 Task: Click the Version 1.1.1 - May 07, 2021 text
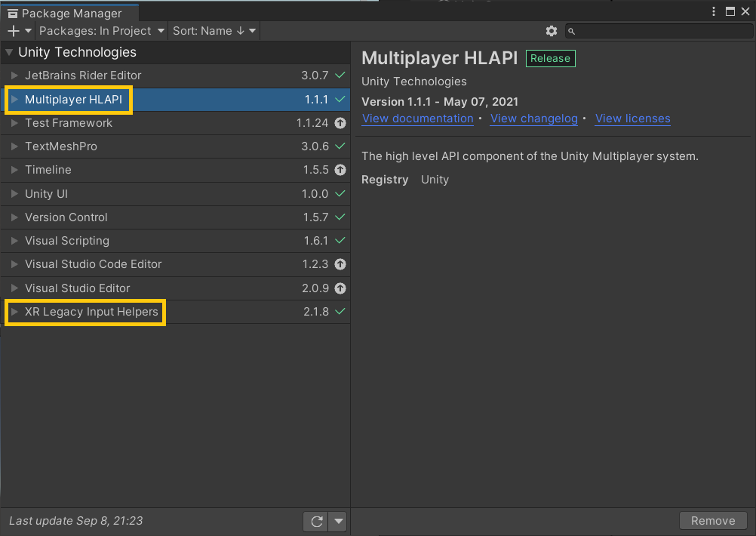tap(440, 102)
